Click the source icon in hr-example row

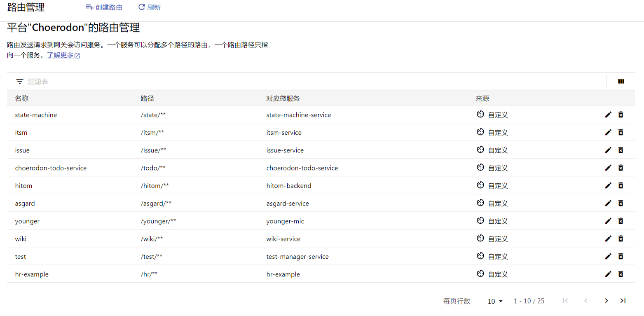pos(480,274)
